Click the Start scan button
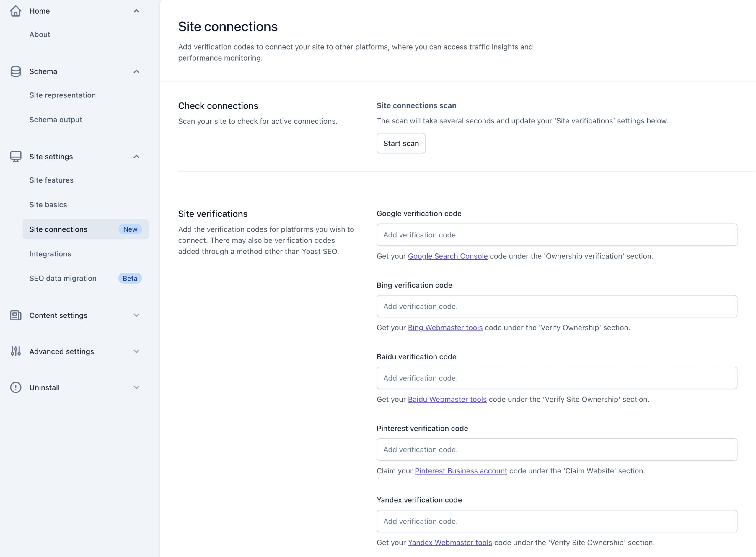Screen dimensions: 756x557 [x=401, y=143]
